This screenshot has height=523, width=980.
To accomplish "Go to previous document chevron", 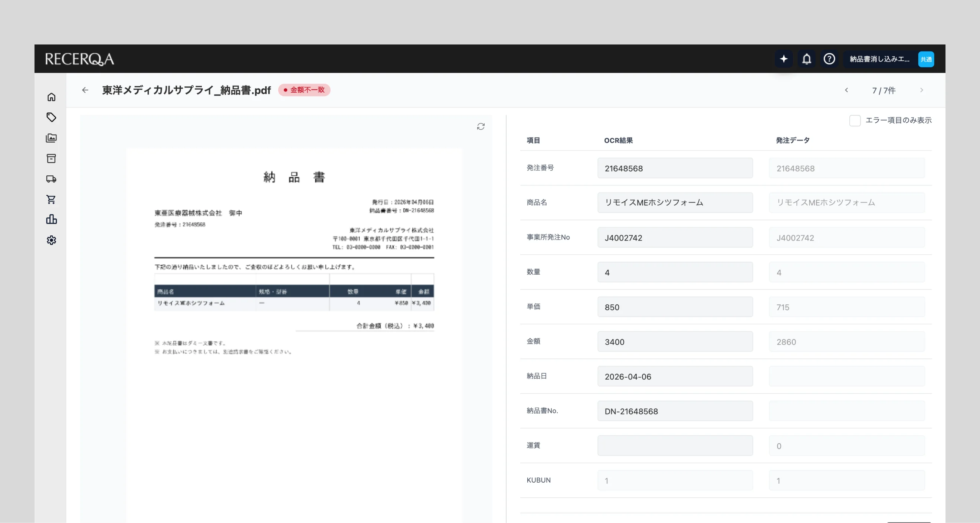I will (x=846, y=90).
